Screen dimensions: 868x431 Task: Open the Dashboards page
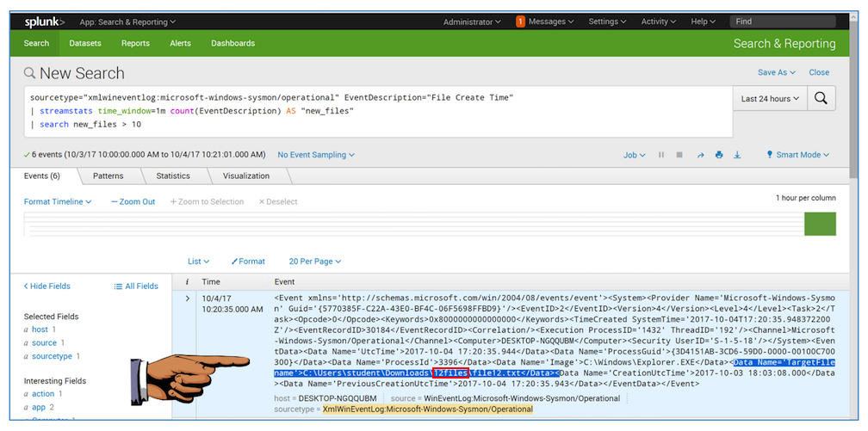[x=233, y=43]
